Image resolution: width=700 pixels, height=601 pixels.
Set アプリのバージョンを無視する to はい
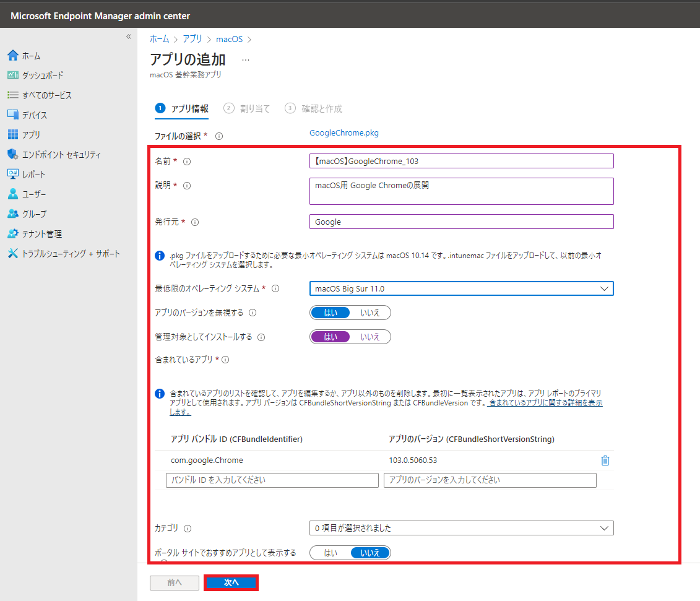pos(331,313)
